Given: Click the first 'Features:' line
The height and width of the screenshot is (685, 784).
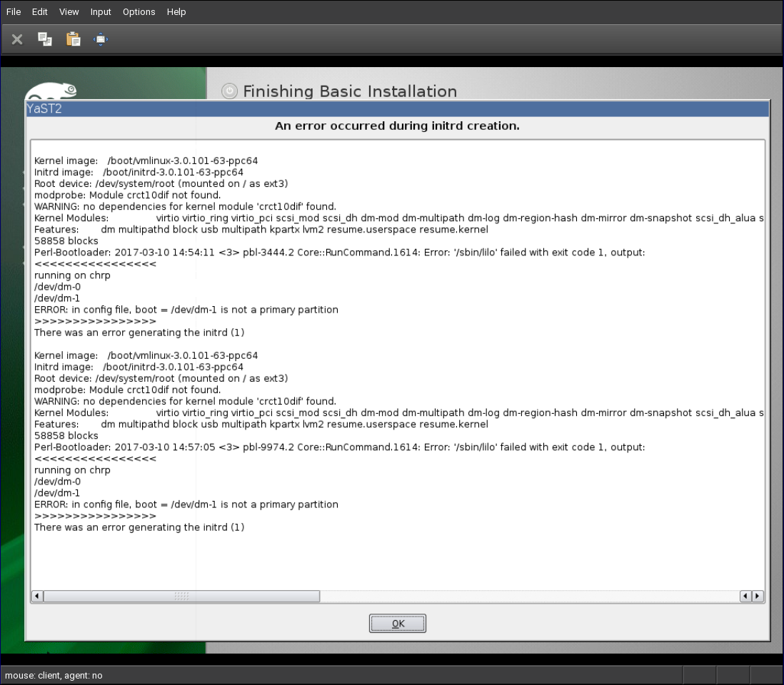Looking at the screenshot, I should pyautogui.click(x=261, y=230).
